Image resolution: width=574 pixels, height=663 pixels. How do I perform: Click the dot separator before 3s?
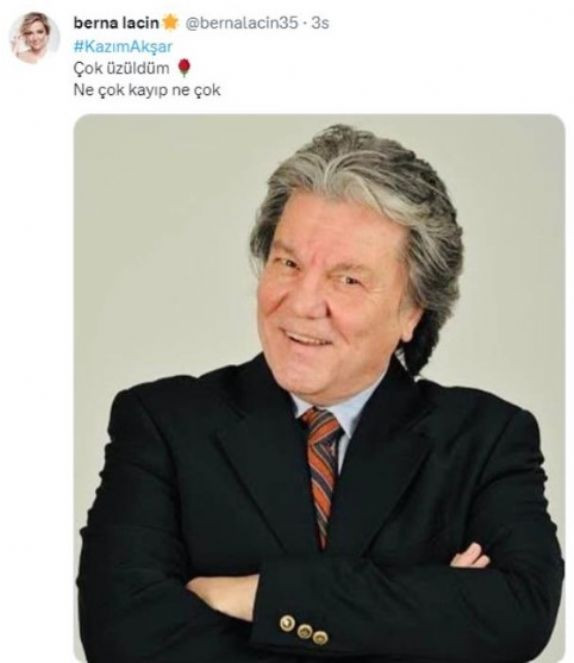[305, 23]
